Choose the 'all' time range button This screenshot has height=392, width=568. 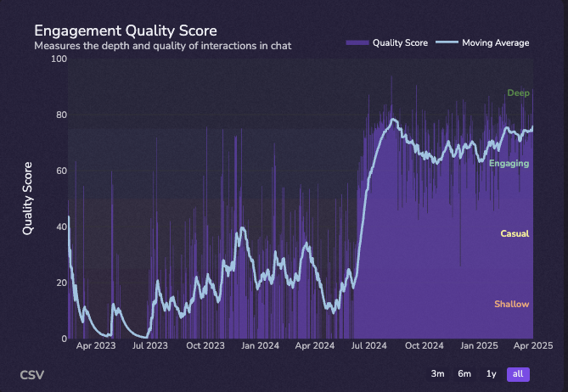(518, 374)
